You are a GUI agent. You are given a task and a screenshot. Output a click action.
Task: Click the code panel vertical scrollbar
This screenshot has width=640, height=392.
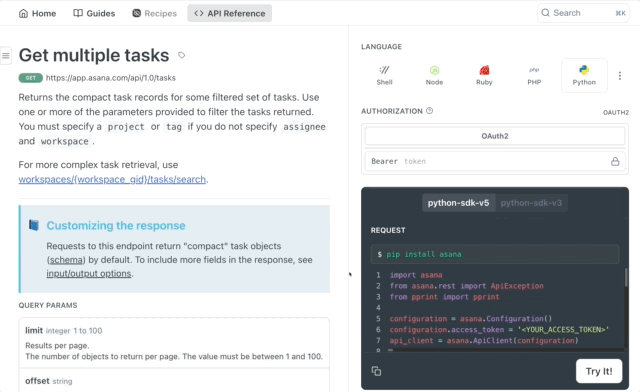[x=626, y=278]
